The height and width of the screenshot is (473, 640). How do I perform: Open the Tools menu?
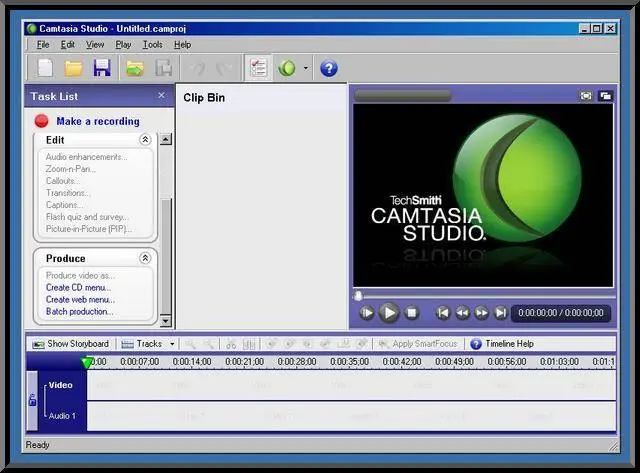tap(152, 44)
